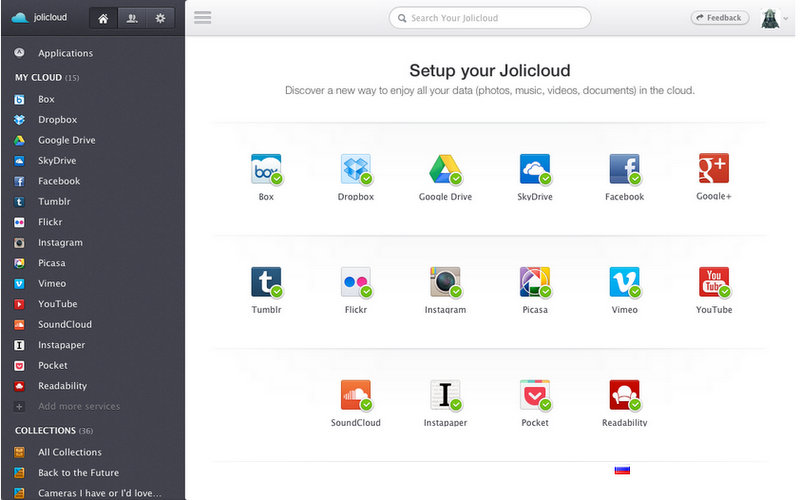Open the YouTube tile in the grid
The height and width of the screenshot is (500, 800).
714,290
